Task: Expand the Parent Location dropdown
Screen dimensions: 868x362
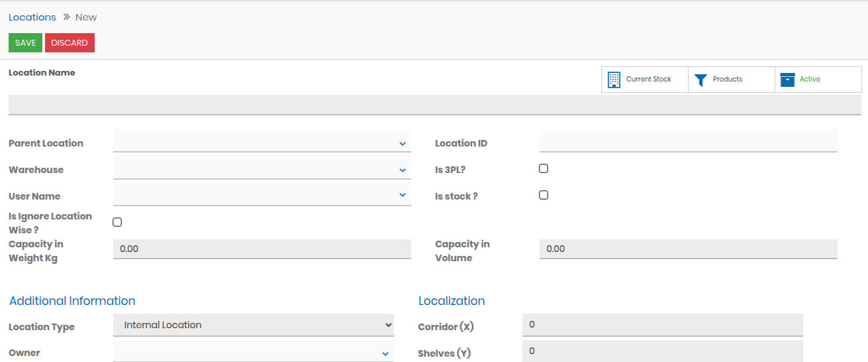Action: tap(262, 143)
